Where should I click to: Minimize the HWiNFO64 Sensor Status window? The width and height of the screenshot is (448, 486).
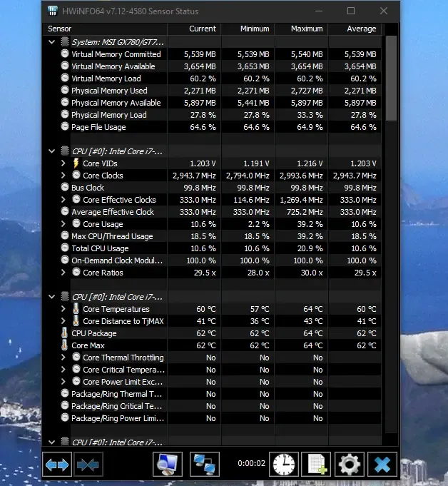tap(319, 11)
